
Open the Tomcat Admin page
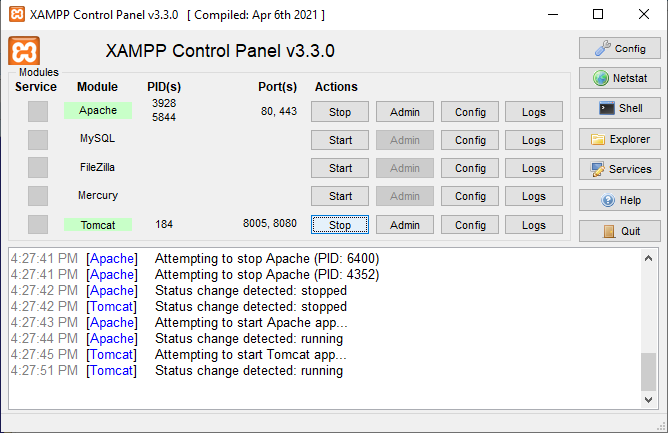tap(405, 225)
